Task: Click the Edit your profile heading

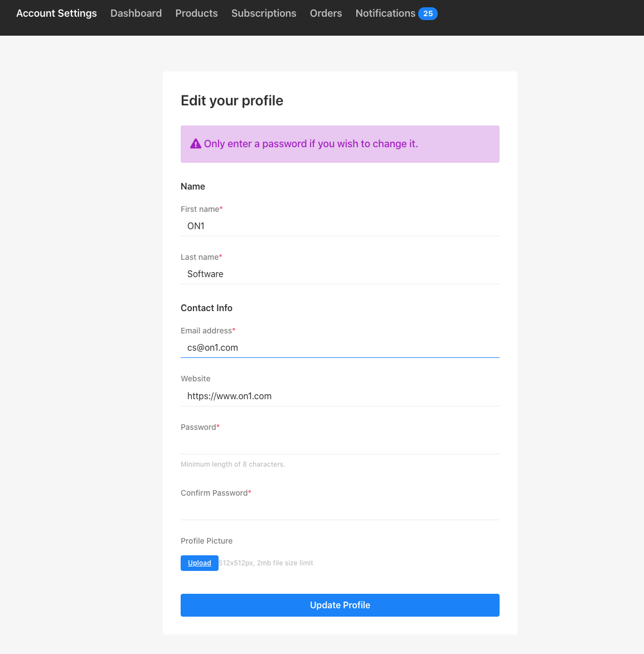Action: 232,100
